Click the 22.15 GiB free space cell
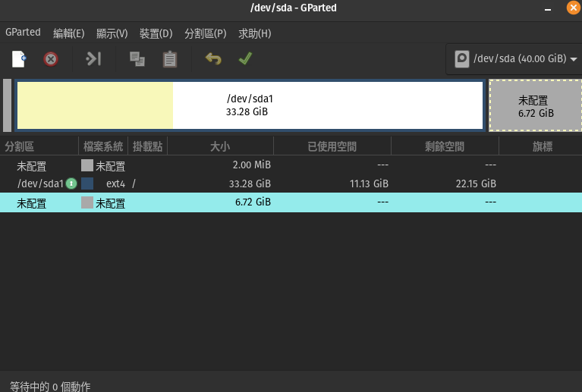Screen dimensions: 582x392 (x=476, y=183)
